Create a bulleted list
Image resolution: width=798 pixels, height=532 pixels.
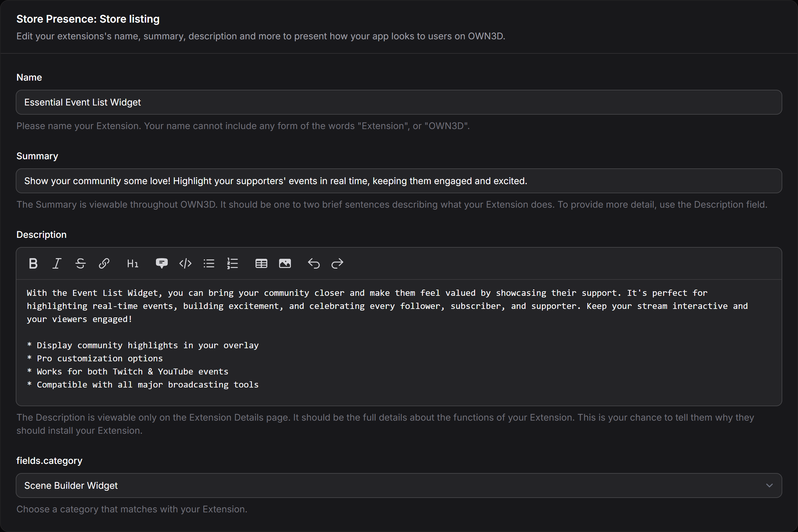click(209, 263)
